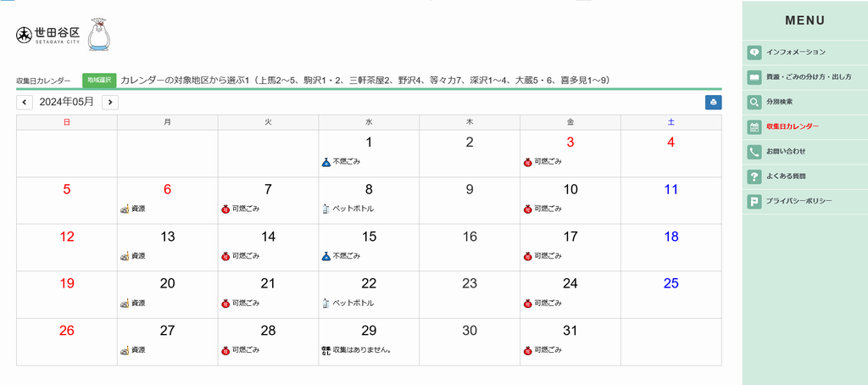868x385 pixels.
Task: Click the 可燃ごみ entry on May 31
Action: (542, 349)
